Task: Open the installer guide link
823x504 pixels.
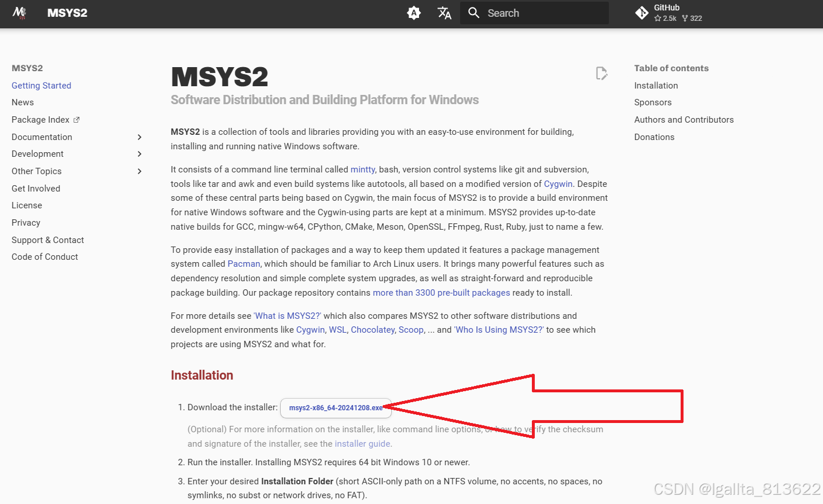Action: (x=362, y=444)
